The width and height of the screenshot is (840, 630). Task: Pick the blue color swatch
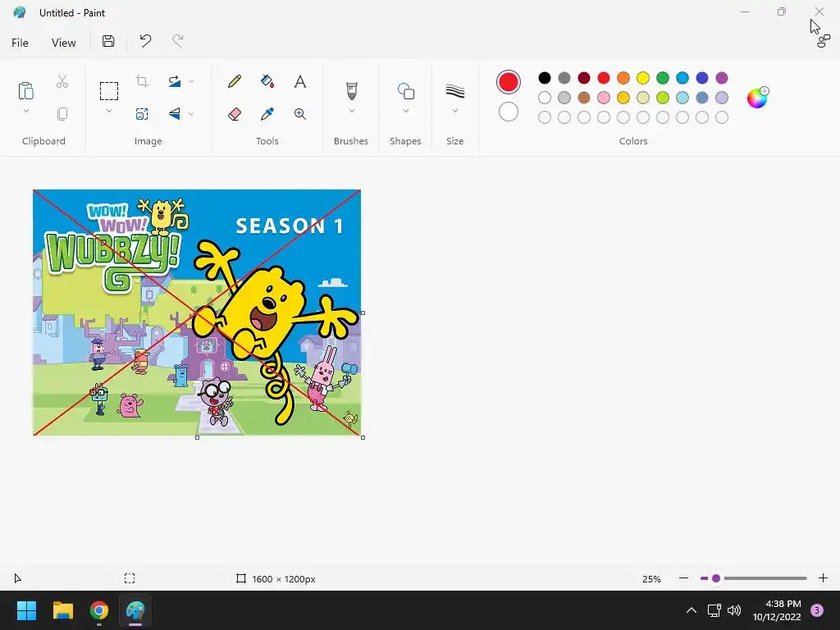682,78
